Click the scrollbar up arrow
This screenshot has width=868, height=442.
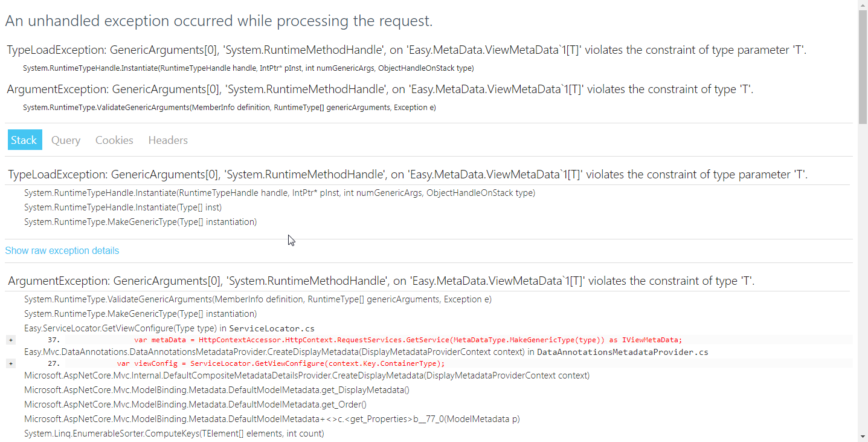(x=863, y=5)
